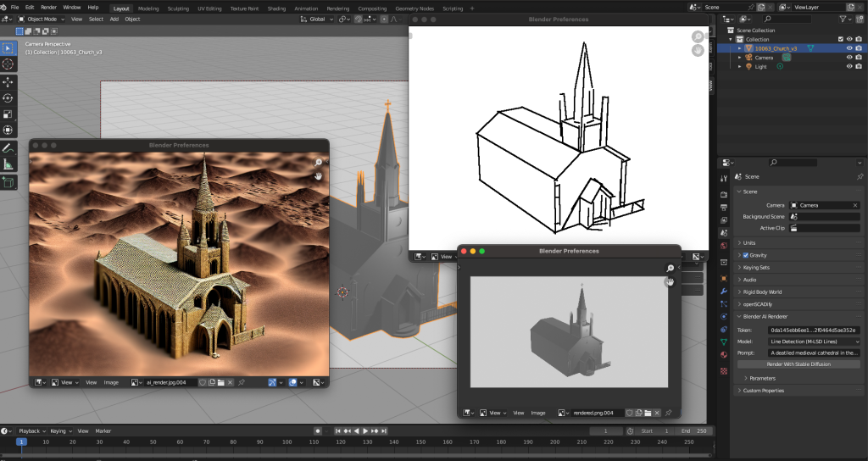Open the Modifiers wrench properties tab
The image size is (868, 461).
(723, 290)
